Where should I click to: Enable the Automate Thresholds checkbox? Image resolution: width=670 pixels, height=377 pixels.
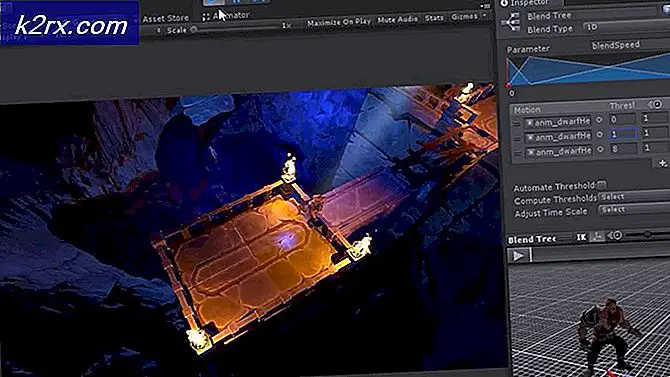(x=602, y=185)
